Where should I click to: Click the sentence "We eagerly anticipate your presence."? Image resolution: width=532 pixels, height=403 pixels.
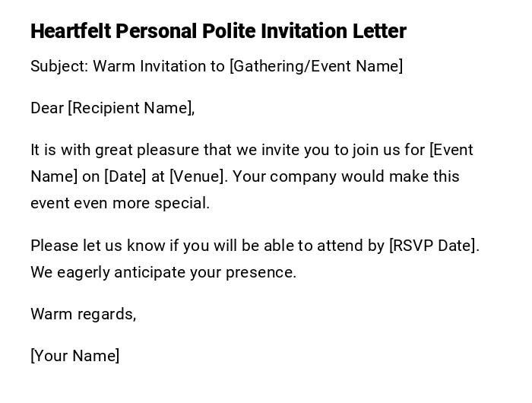point(163,272)
